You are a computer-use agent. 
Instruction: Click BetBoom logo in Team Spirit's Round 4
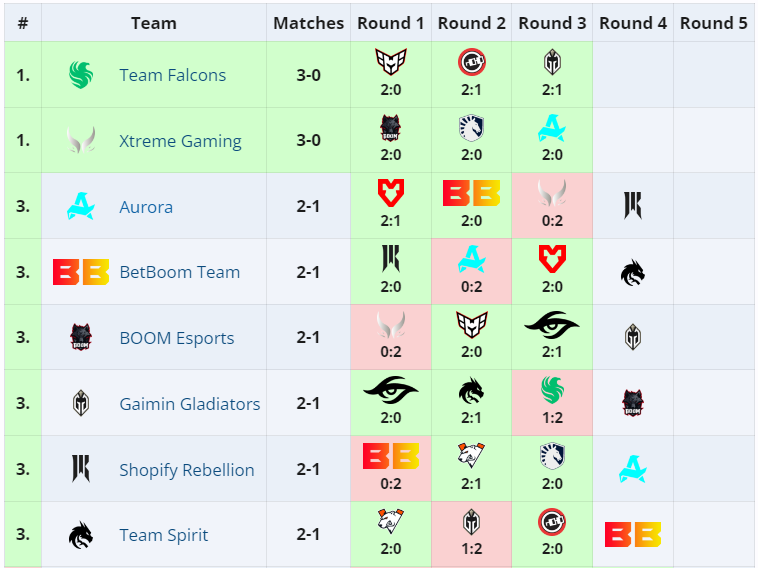632,535
